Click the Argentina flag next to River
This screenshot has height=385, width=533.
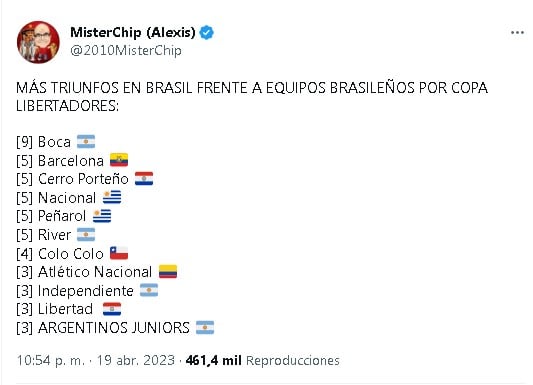point(86,234)
